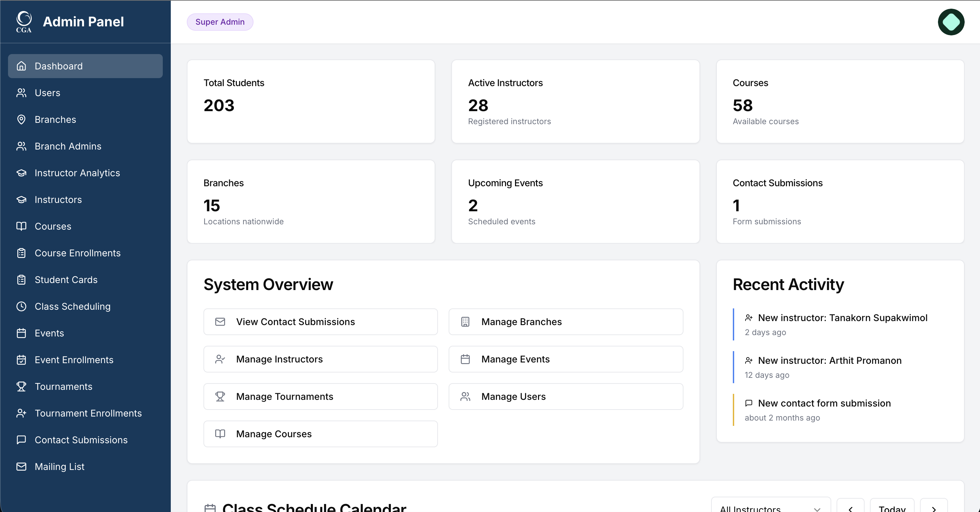This screenshot has width=980, height=512.
Task: Open Branches via its location pin icon
Action: [x=21, y=119]
